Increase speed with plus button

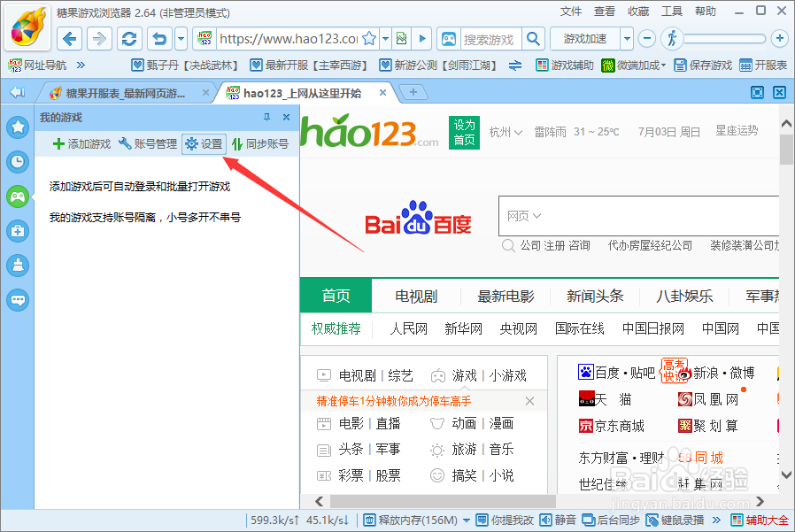point(779,38)
